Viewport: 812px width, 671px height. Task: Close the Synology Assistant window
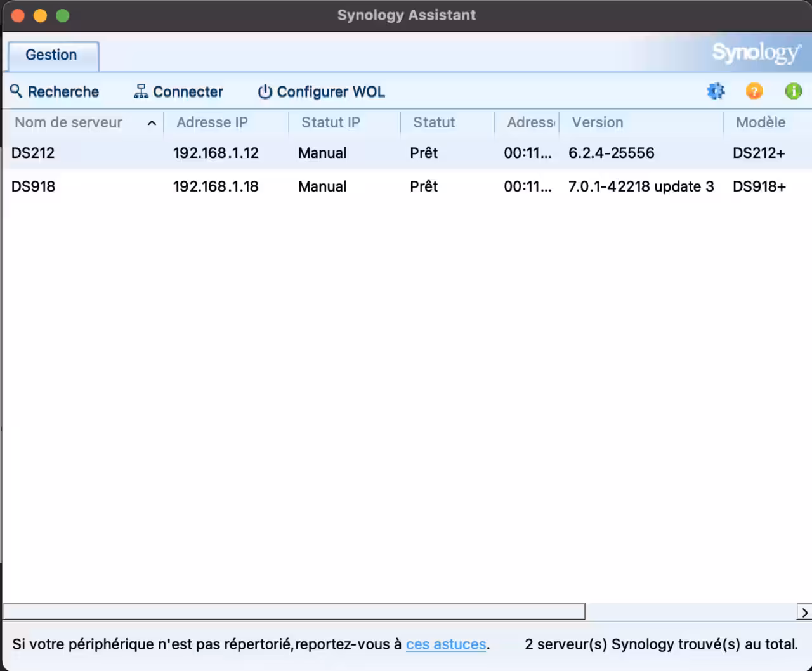(18, 16)
